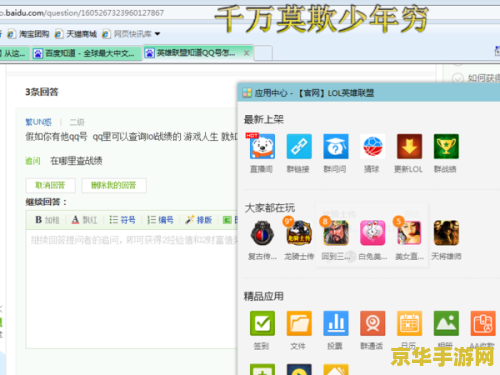Open the 繁UN熙 user profile link

click(38, 122)
